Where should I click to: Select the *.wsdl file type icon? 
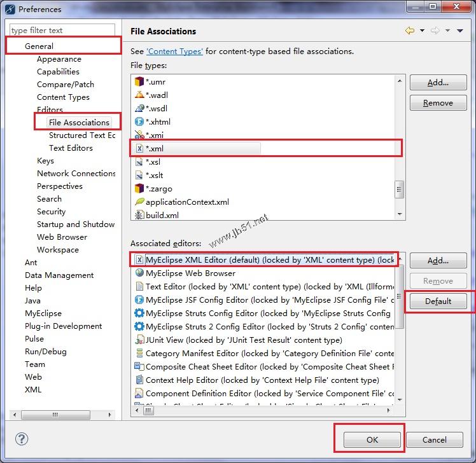click(x=139, y=108)
